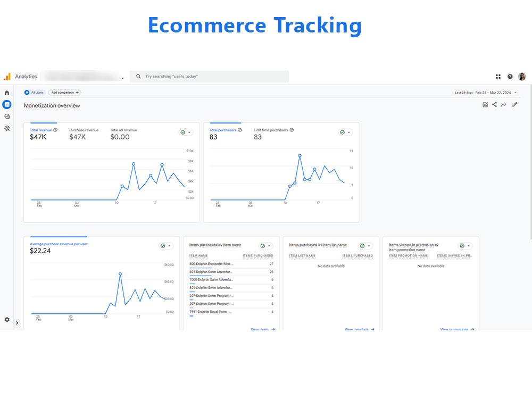Viewport: 532px width, 399px height.
Task: Click the $22.24 average revenue value
Action: [40, 251]
